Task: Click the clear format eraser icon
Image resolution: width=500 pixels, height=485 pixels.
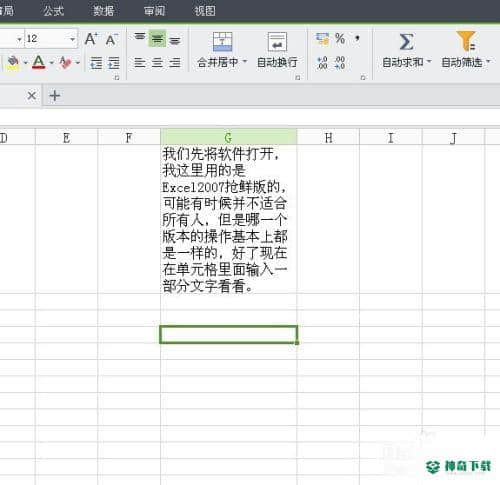Action: [x=65, y=62]
